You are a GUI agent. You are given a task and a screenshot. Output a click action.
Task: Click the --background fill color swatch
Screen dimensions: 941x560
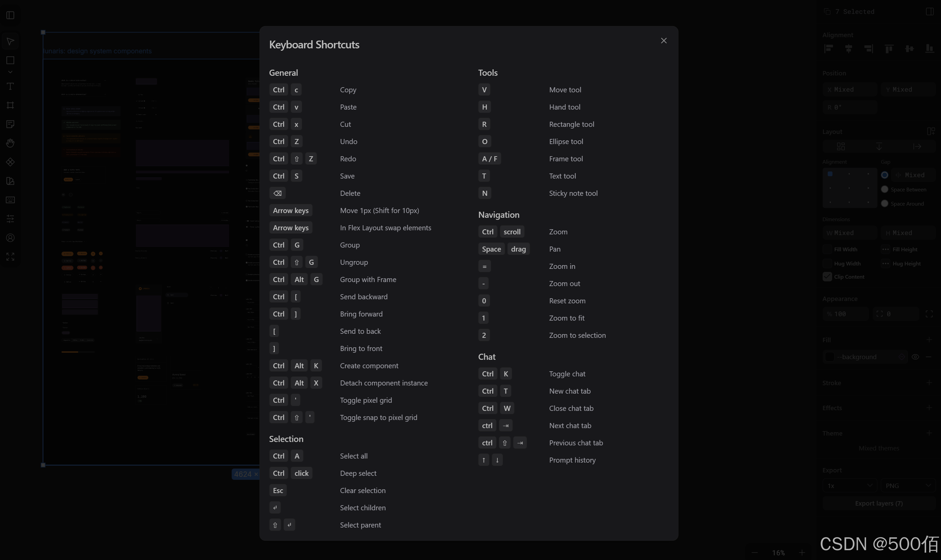(830, 357)
